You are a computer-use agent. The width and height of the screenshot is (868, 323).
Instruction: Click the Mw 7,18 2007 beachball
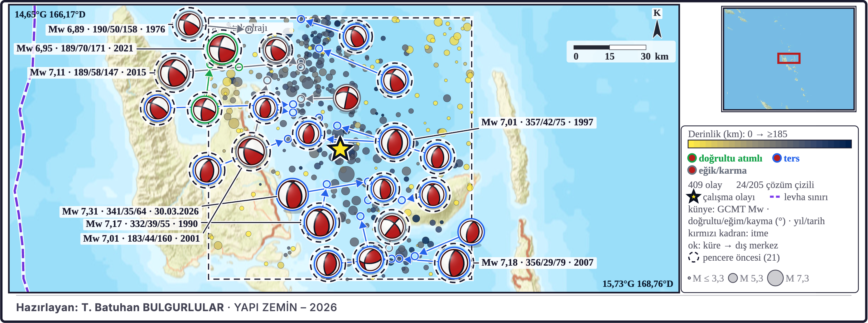tap(454, 263)
